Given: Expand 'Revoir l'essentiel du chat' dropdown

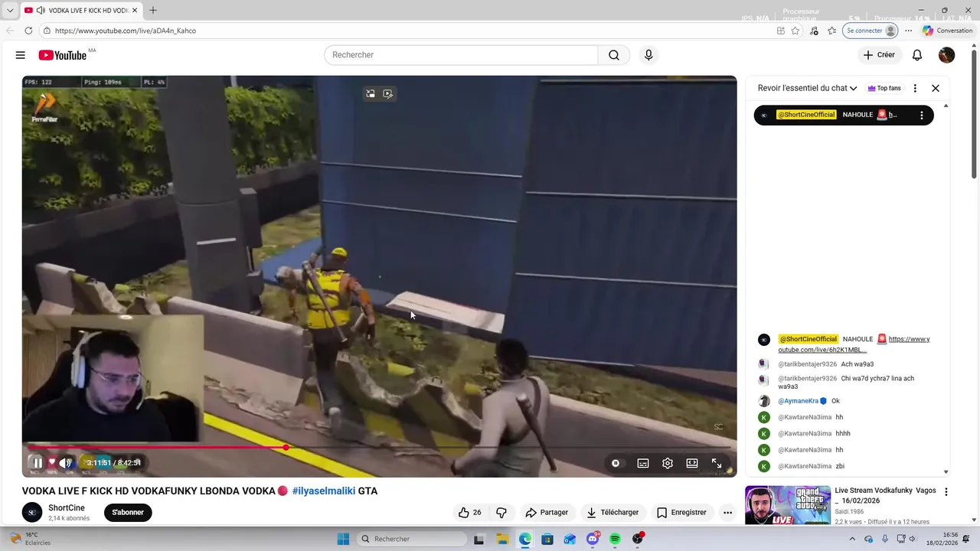Looking at the screenshot, I should [x=807, y=88].
